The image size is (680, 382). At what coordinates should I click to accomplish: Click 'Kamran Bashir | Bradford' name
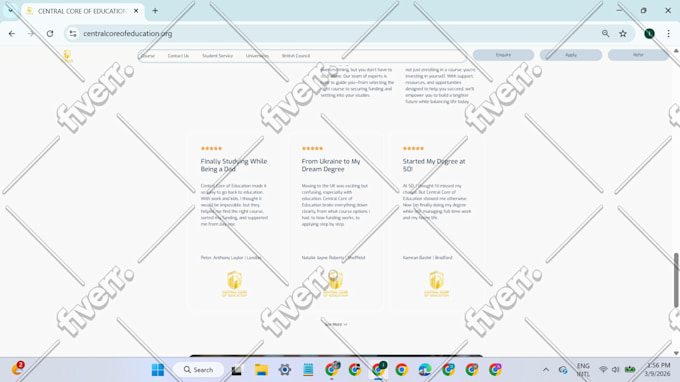[427, 258]
